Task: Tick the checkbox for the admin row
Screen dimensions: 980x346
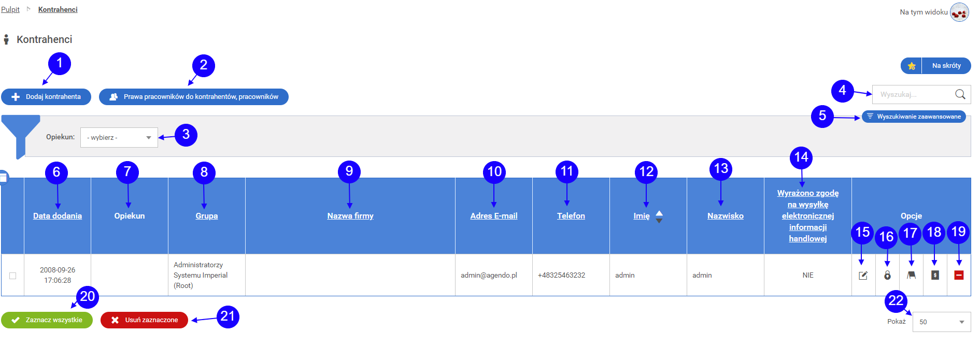Action: 13,276
